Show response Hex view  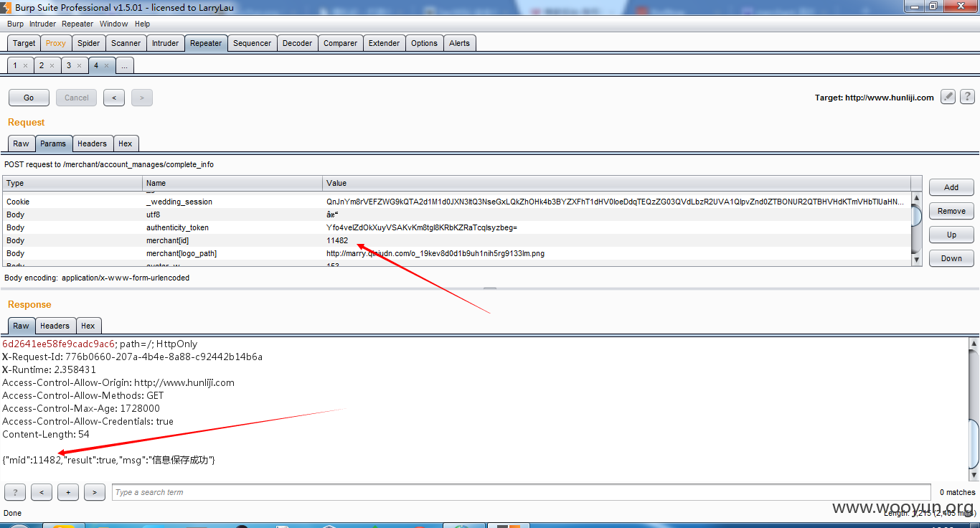point(88,326)
